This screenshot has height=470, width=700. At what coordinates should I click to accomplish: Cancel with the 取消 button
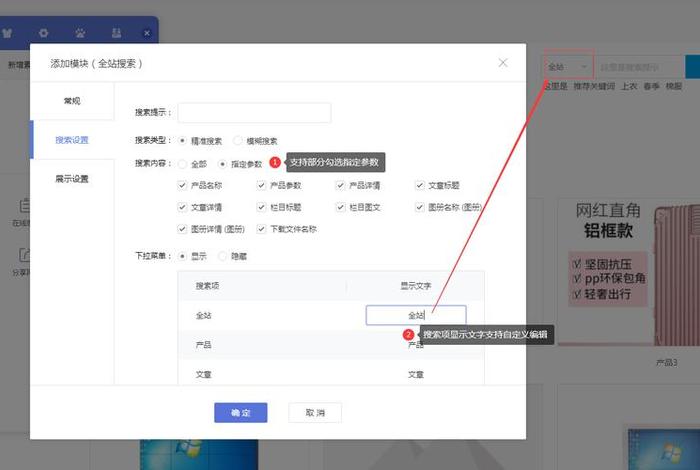315,412
